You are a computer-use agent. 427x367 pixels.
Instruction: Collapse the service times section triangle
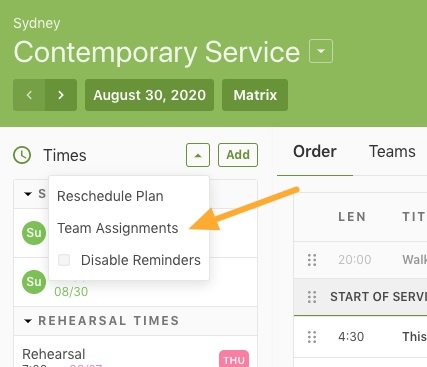tap(28, 194)
